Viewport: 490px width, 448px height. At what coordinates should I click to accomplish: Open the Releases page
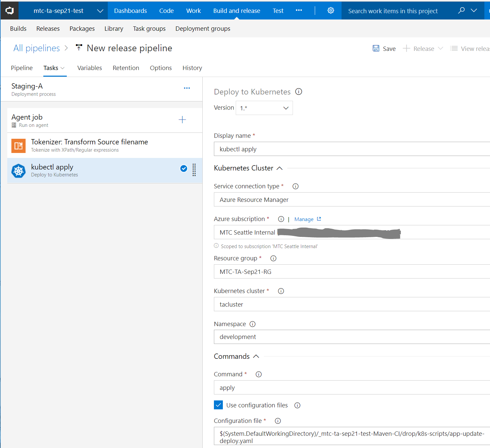48,29
